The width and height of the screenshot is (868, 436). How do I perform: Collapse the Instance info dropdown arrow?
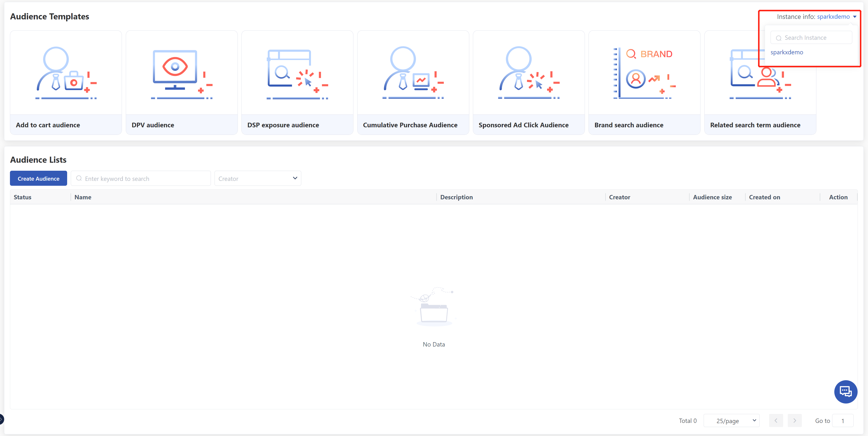pos(854,17)
